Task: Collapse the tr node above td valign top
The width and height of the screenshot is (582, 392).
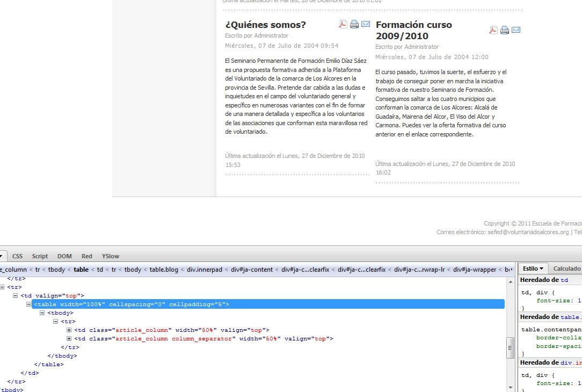Action: tap(2, 287)
